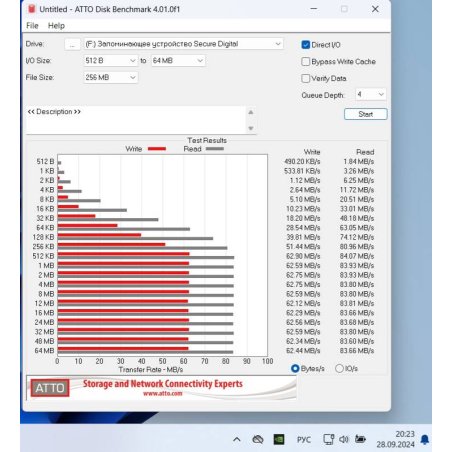Image resolution: width=452 pixels, height=452 pixels.
Task: Select the IO/s radio button
Action: tap(339, 368)
